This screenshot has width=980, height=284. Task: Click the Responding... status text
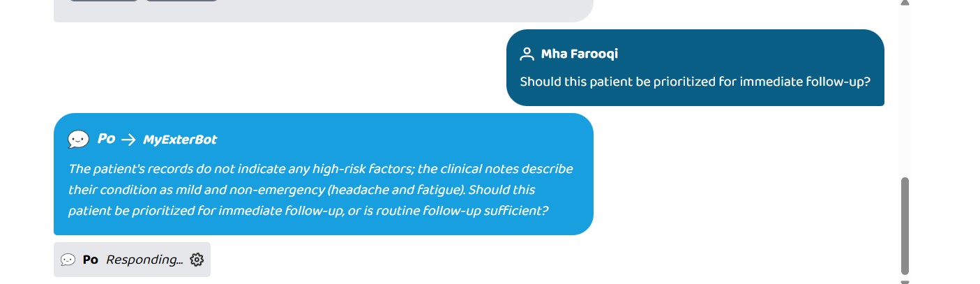coord(144,260)
